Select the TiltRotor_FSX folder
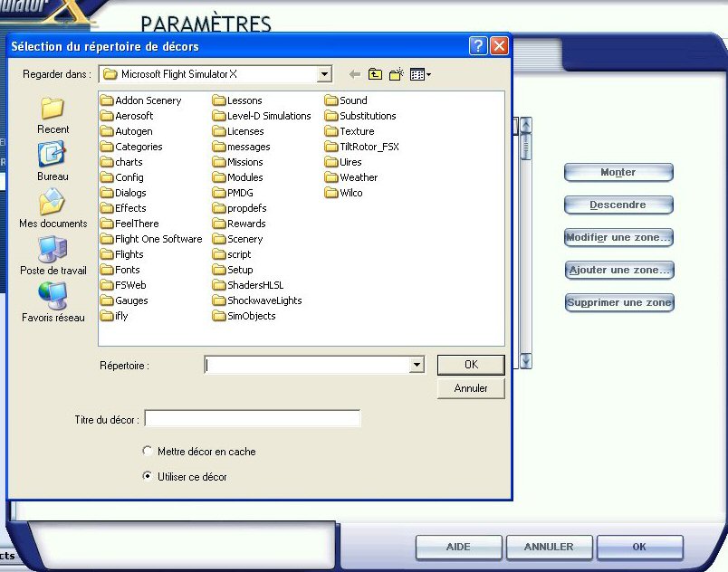 coord(362,147)
